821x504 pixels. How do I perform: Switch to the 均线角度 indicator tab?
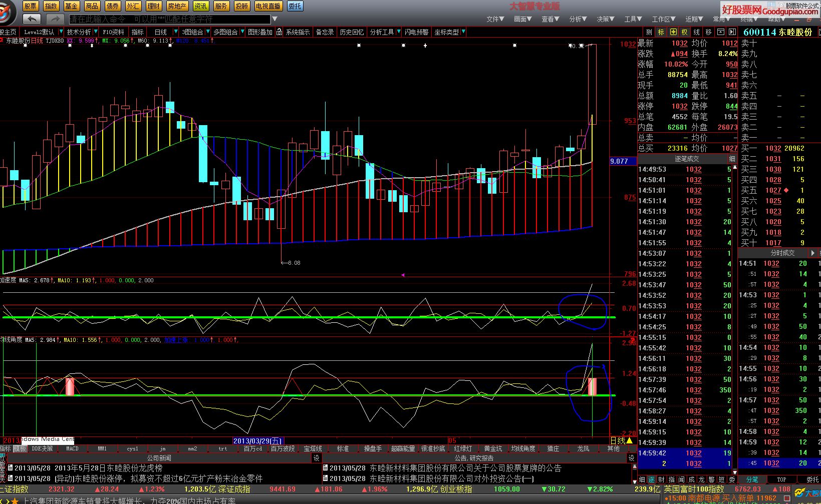(x=523, y=448)
